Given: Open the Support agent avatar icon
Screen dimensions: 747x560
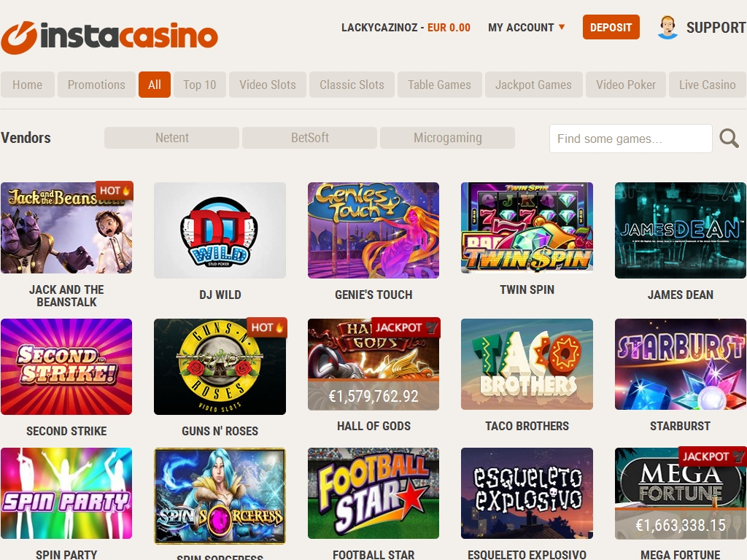Looking at the screenshot, I should (x=667, y=27).
